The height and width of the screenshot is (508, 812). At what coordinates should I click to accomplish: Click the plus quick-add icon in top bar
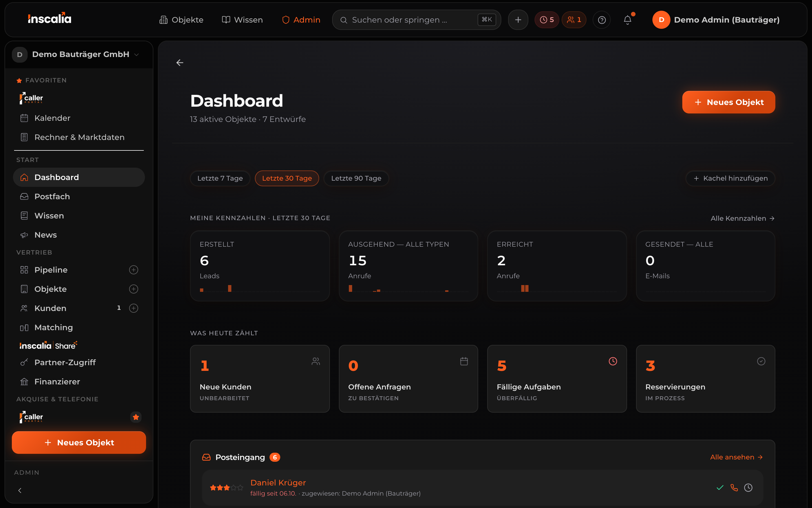pos(518,20)
